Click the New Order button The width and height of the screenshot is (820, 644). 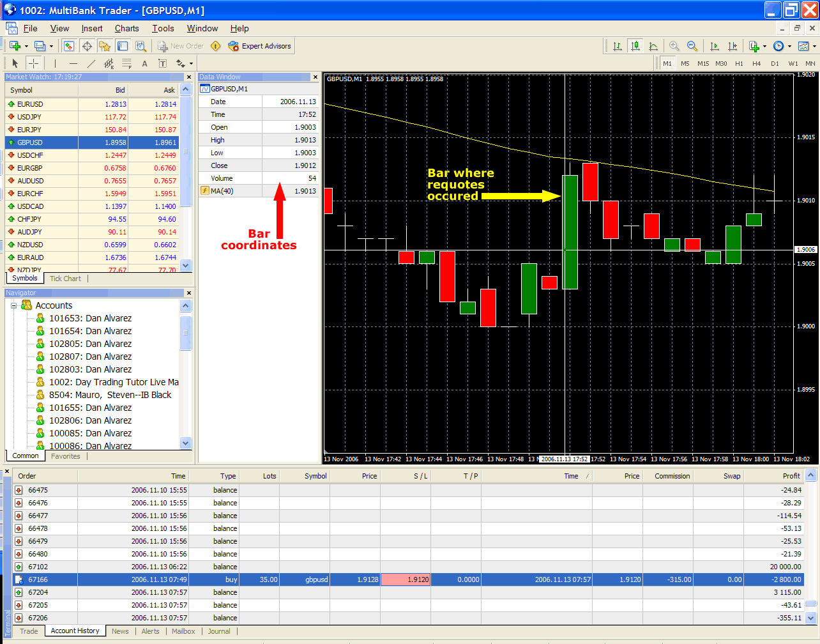[x=181, y=46]
